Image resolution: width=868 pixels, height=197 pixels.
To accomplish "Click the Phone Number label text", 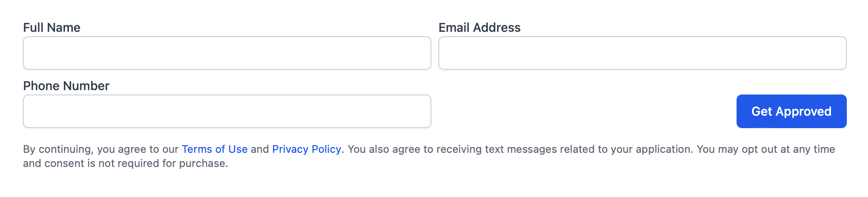I will point(66,86).
